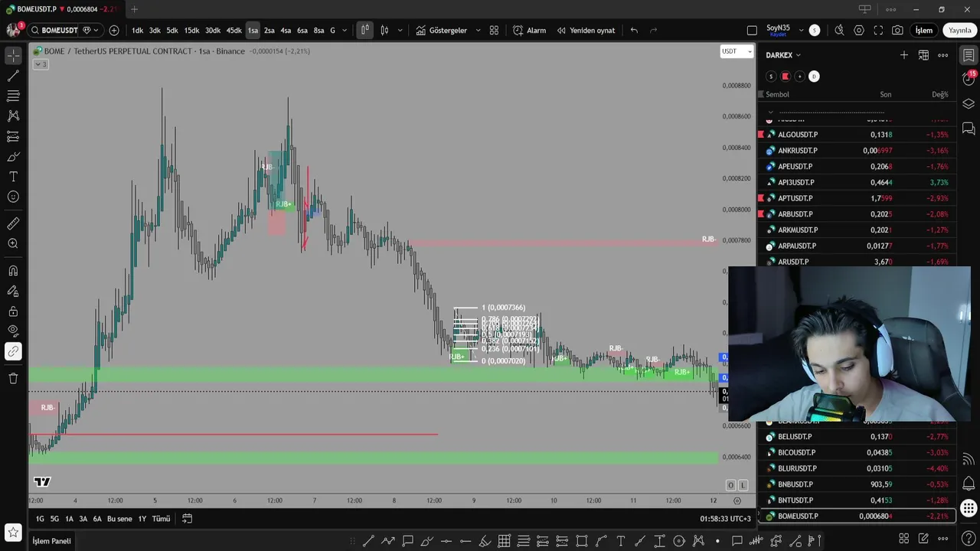Open the Göstergeler indicators menu
980x551 pixels.
point(442,31)
